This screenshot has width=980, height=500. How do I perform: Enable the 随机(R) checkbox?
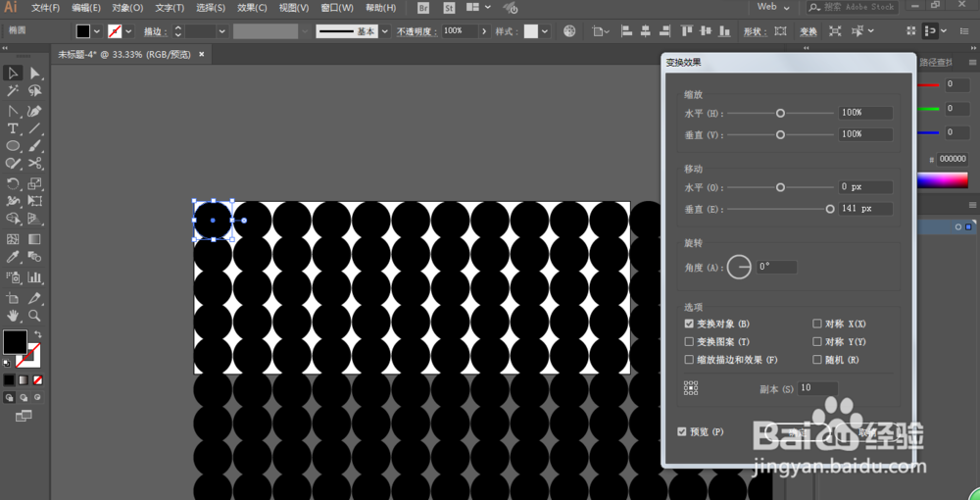pos(817,360)
